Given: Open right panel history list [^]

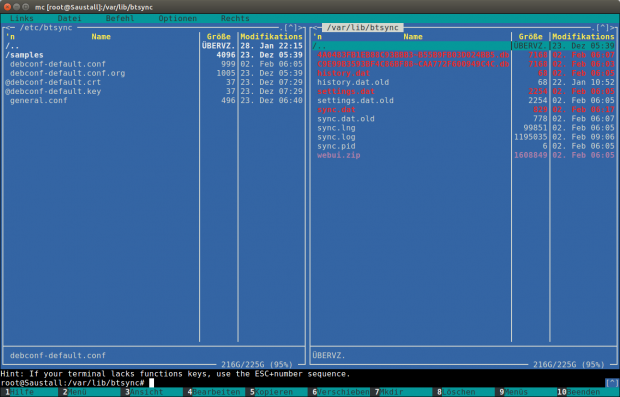Looking at the screenshot, I should (x=602, y=28).
